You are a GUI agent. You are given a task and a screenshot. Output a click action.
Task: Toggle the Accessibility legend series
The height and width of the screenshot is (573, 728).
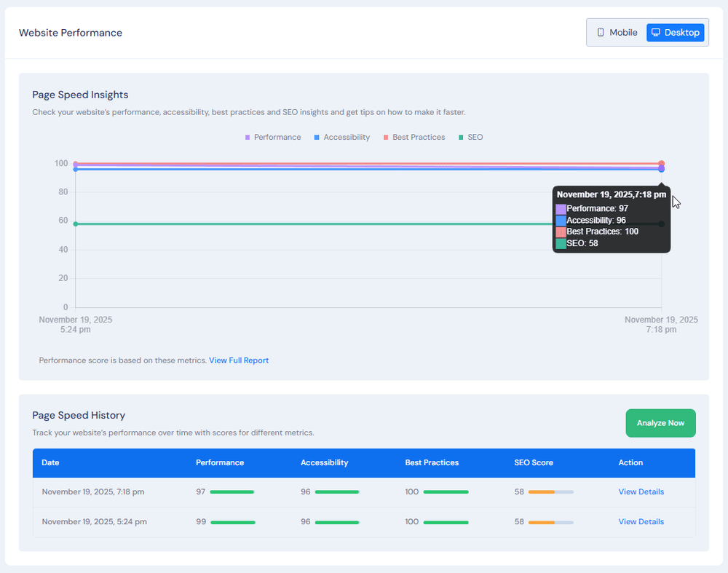click(342, 137)
